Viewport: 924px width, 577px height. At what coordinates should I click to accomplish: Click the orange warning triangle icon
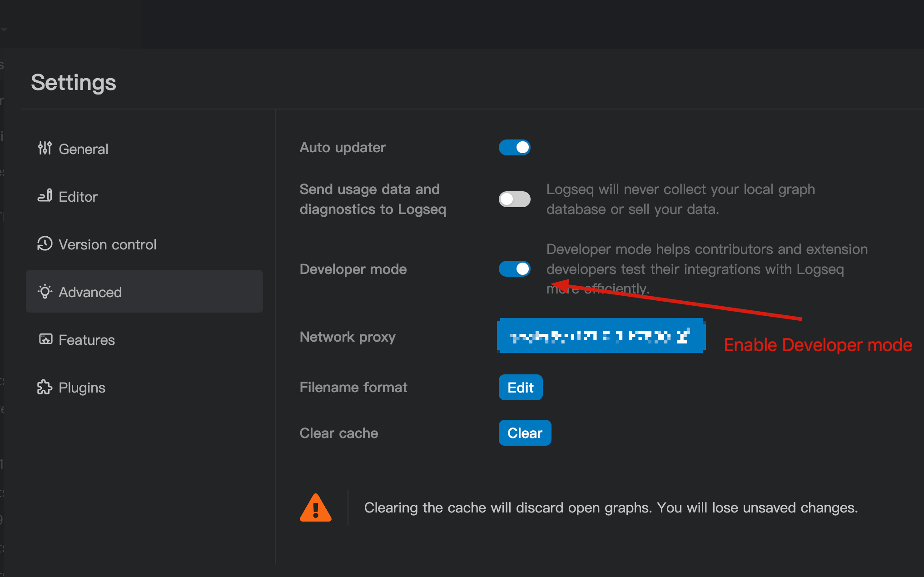pyautogui.click(x=316, y=508)
